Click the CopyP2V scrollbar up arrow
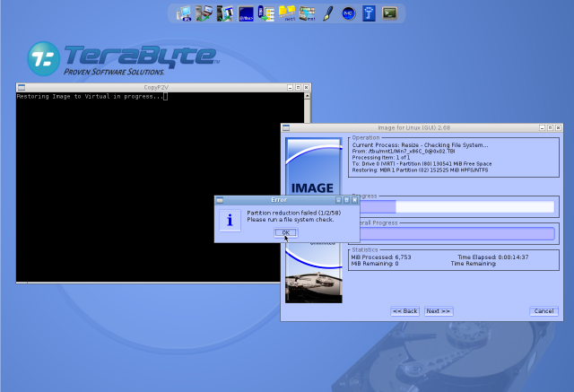Image resolution: width=574 pixels, height=392 pixels. pos(307,96)
